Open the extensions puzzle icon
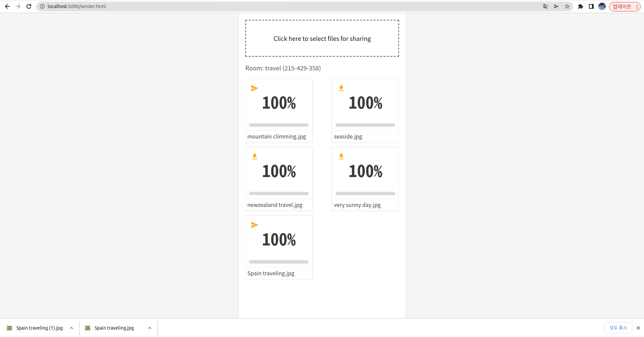Image resolution: width=644 pixels, height=337 pixels. pos(581,6)
